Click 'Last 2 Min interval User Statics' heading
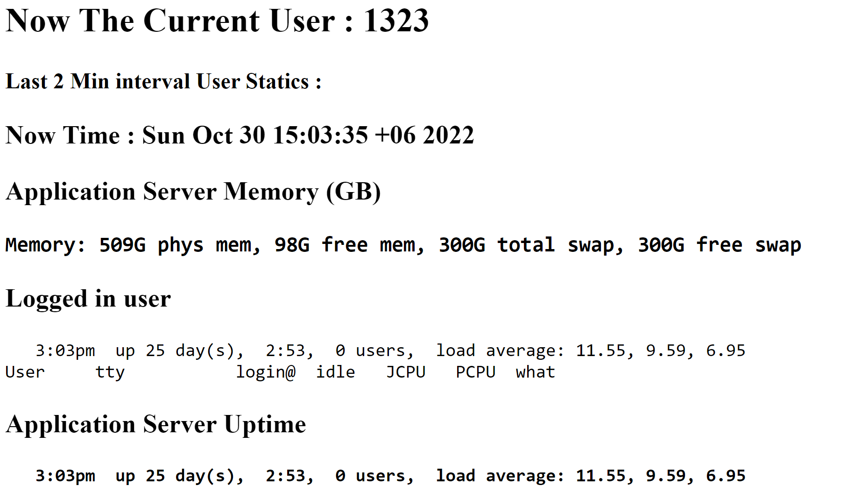This screenshot has width=868, height=493. 163,81
